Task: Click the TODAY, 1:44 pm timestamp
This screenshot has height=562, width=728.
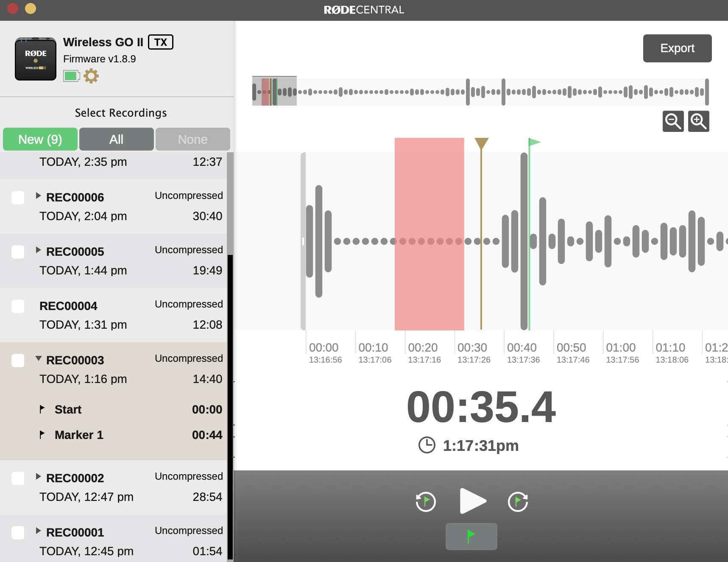Action: 83,271
